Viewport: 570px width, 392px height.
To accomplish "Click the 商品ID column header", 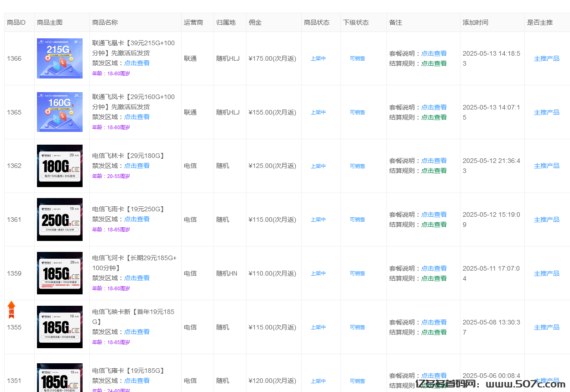I will (x=16, y=22).
